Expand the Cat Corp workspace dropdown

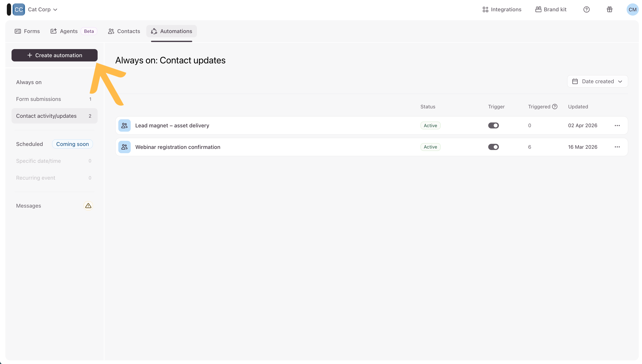click(x=43, y=10)
